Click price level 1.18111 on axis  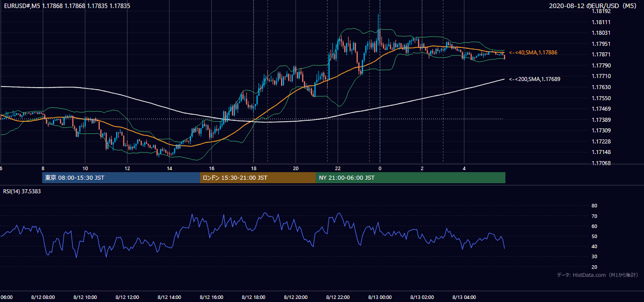[601, 22]
